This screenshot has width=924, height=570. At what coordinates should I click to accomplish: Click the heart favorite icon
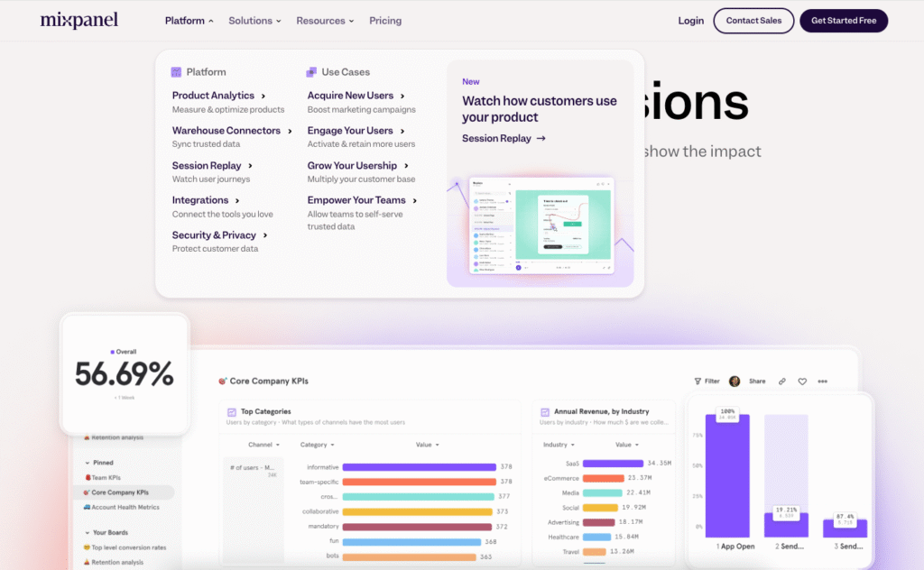pyautogui.click(x=802, y=381)
